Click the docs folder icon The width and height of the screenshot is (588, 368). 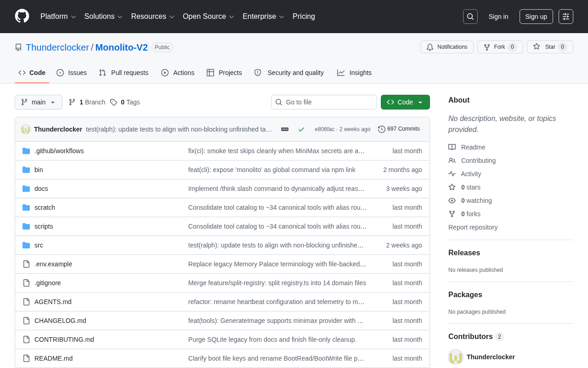click(26, 189)
